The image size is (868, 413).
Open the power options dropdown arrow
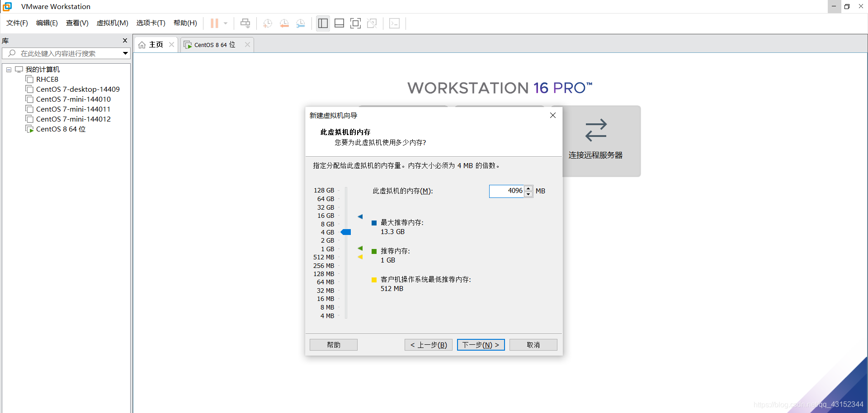[226, 23]
